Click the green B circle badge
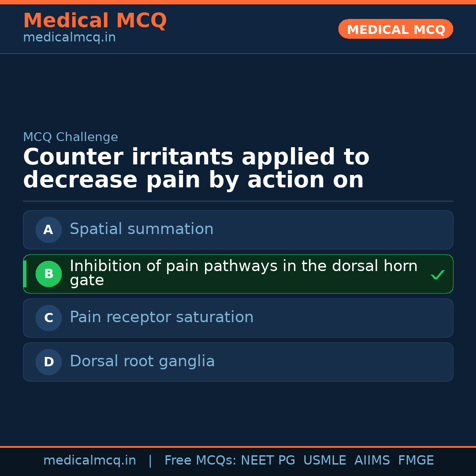The height and width of the screenshot is (476, 476). click(48, 274)
